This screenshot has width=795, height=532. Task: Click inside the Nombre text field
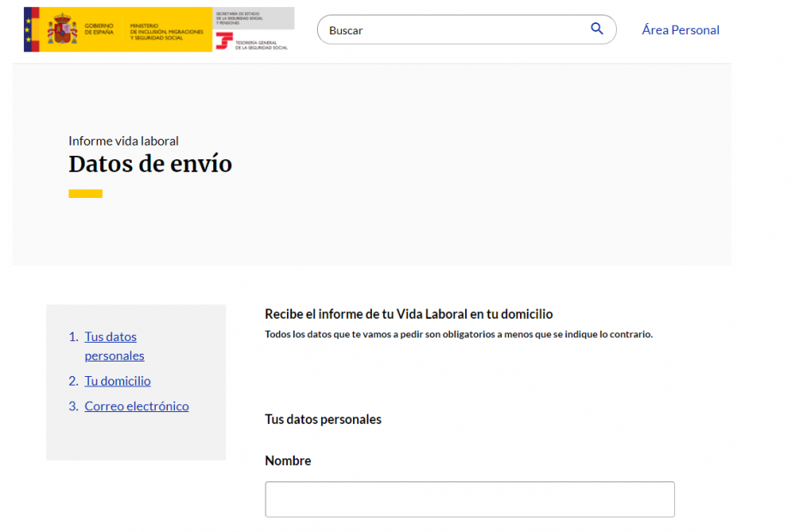tap(469, 499)
